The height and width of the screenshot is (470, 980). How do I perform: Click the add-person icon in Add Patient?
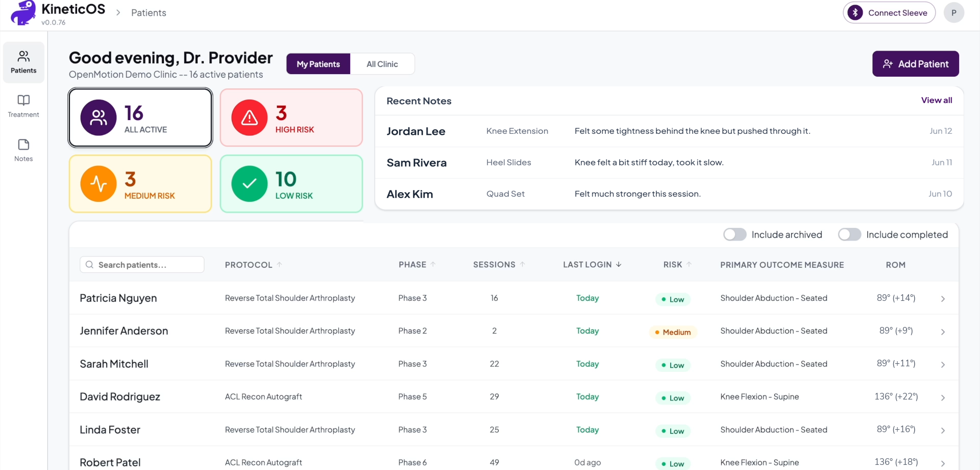click(x=888, y=64)
